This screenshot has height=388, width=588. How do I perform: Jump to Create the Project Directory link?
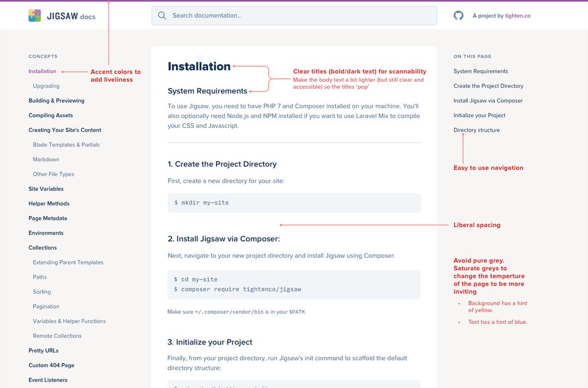tap(489, 86)
